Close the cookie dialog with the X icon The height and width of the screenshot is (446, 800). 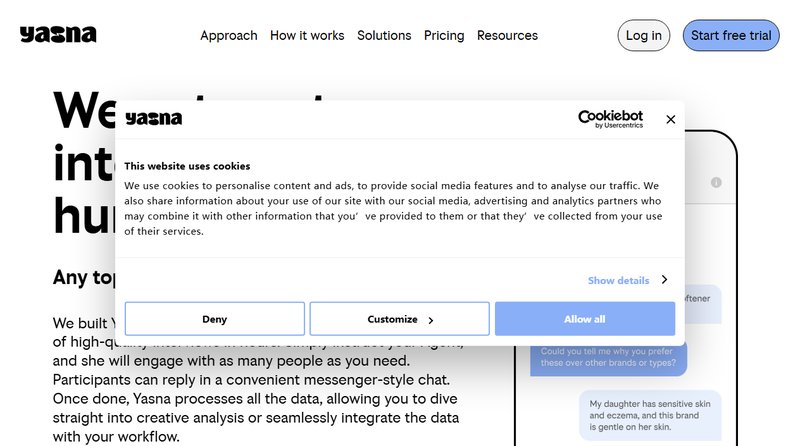pyautogui.click(x=670, y=119)
